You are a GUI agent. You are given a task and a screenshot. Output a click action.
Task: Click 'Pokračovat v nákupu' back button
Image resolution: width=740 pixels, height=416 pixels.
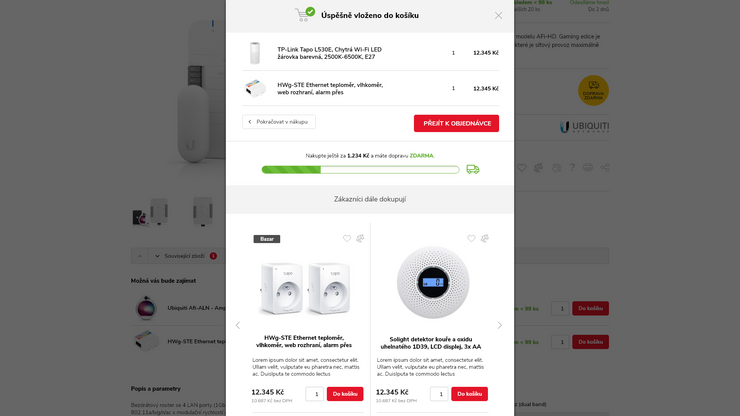click(x=279, y=122)
